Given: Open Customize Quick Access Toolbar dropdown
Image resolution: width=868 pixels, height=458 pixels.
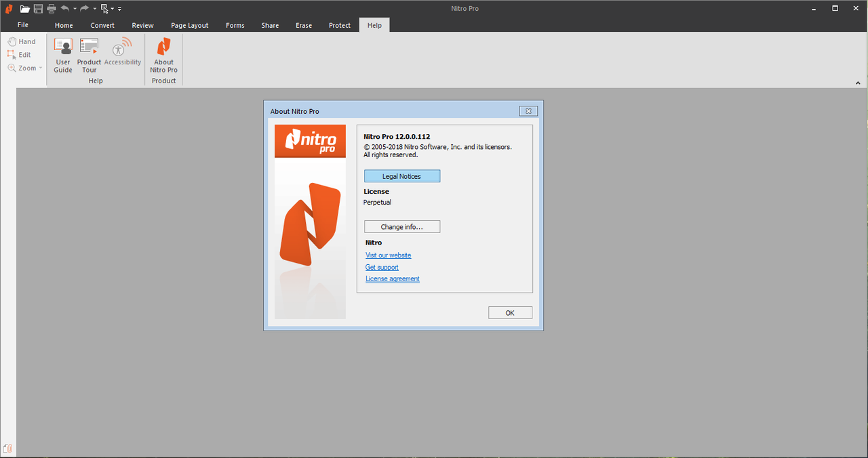Looking at the screenshot, I should click(x=120, y=9).
